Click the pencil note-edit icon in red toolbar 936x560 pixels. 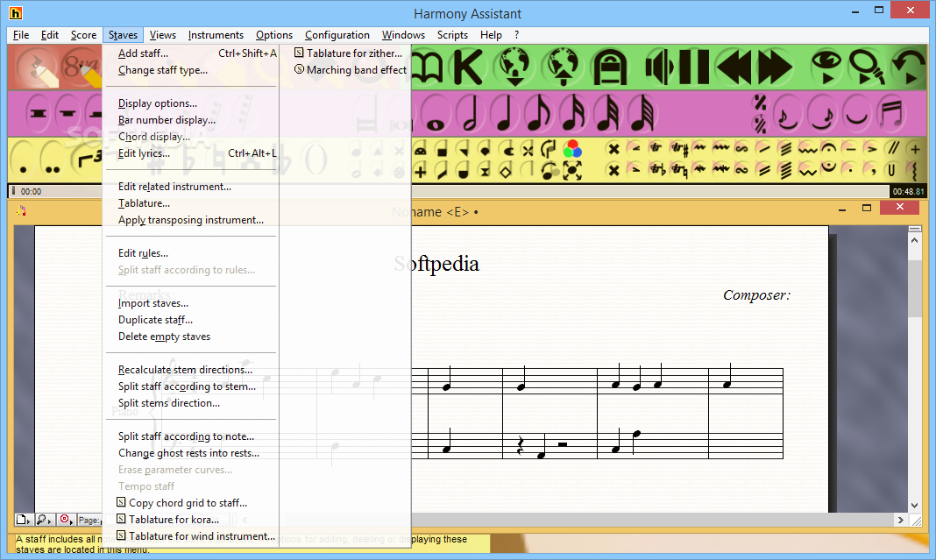(x=39, y=67)
